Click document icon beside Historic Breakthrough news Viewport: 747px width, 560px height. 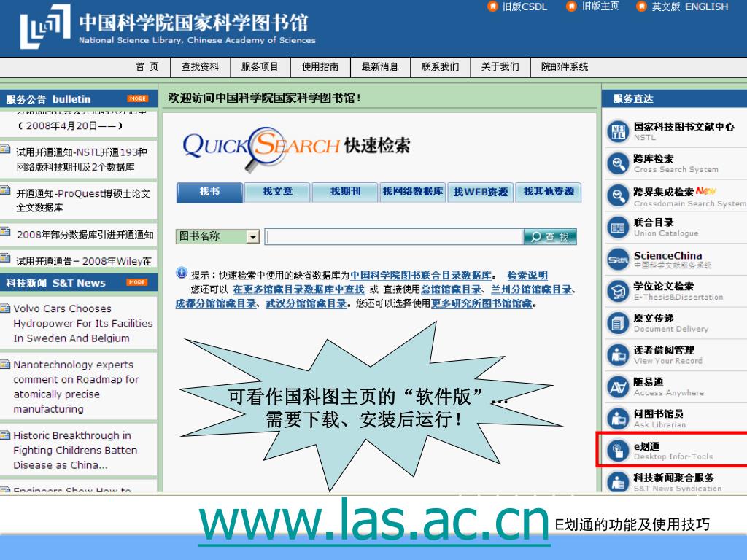pos(5,435)
